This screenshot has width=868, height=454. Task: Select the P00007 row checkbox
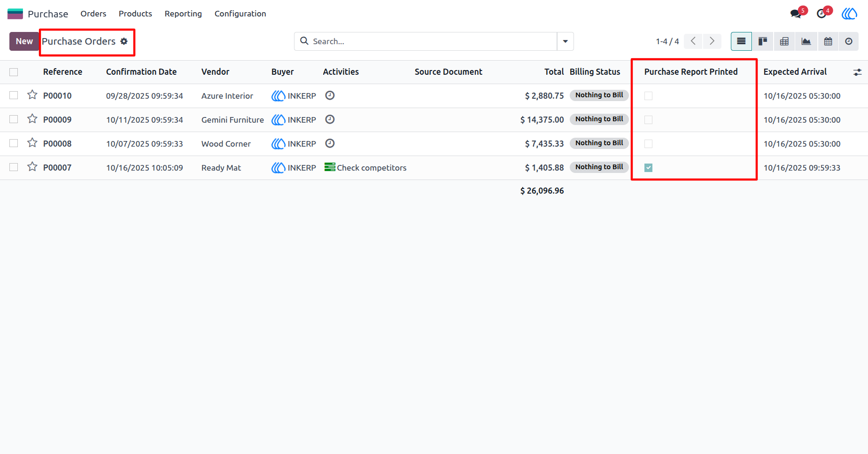[x=14, y=167]
